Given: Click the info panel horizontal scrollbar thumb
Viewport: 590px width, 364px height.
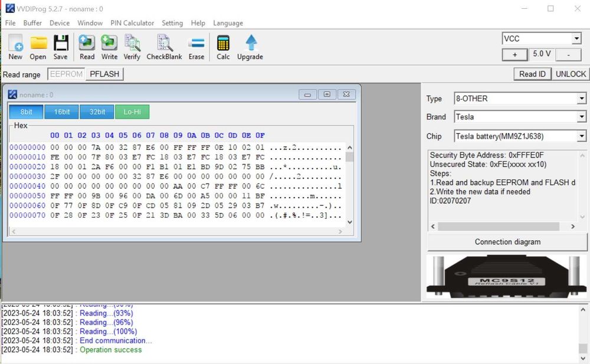Looking at the screenshot, I should (499, 226).
